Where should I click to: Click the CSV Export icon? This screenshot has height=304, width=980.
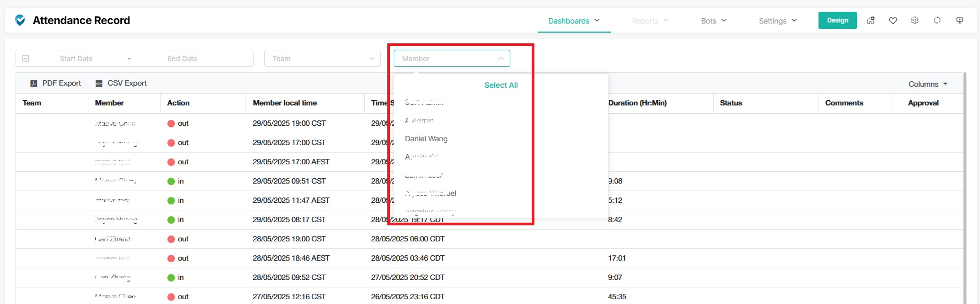[x=99, y=83]
